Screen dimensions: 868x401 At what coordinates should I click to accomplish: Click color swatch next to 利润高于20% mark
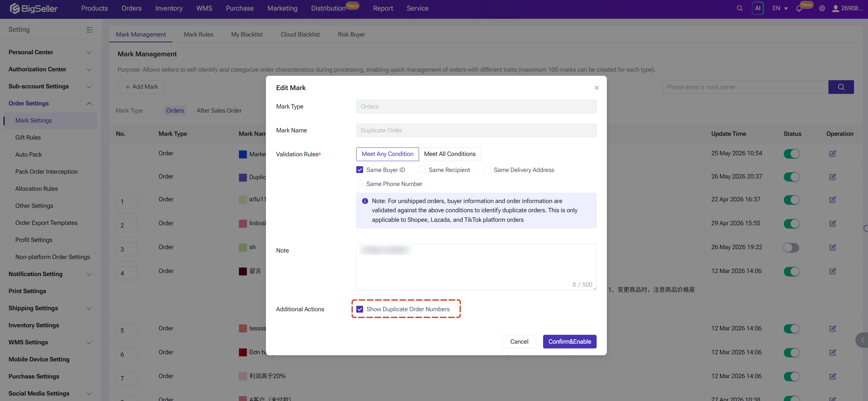point(243,376)
